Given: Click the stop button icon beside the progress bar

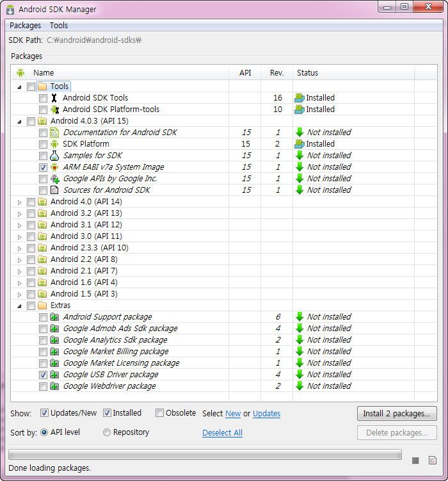Looking at the screenshot, I should pos(415,461).
